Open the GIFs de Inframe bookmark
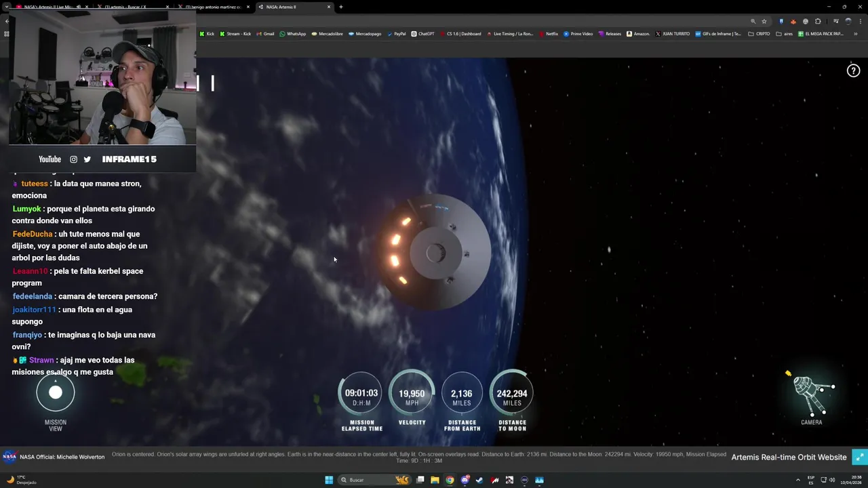 click(718, 34)
